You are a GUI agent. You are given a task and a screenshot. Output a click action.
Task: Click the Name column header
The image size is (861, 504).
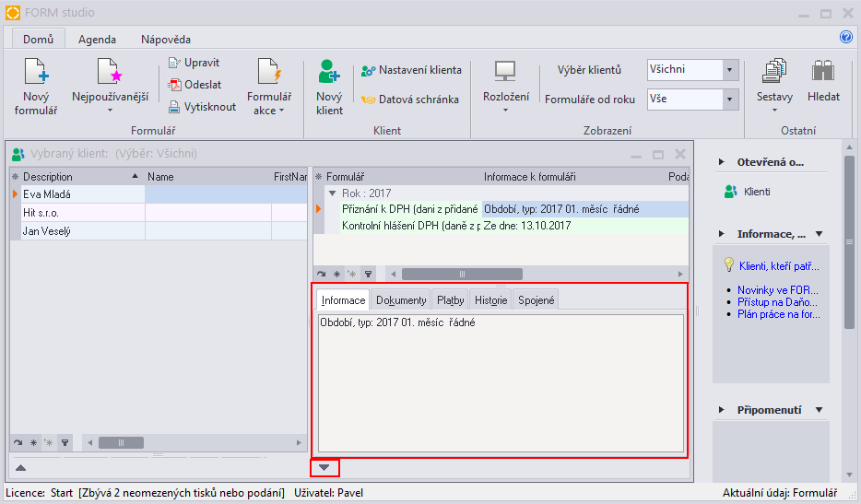(x=208, y=177)
